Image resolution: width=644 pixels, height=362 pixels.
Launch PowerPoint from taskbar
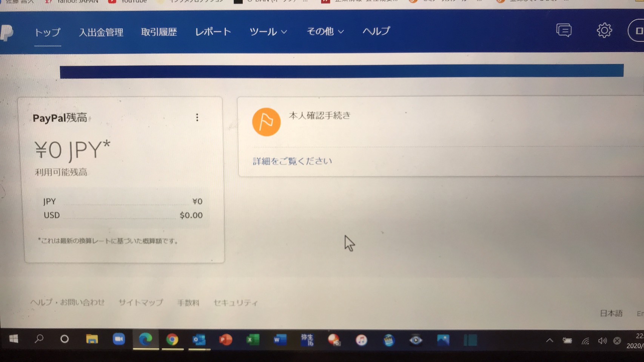(x=226, y=340)
